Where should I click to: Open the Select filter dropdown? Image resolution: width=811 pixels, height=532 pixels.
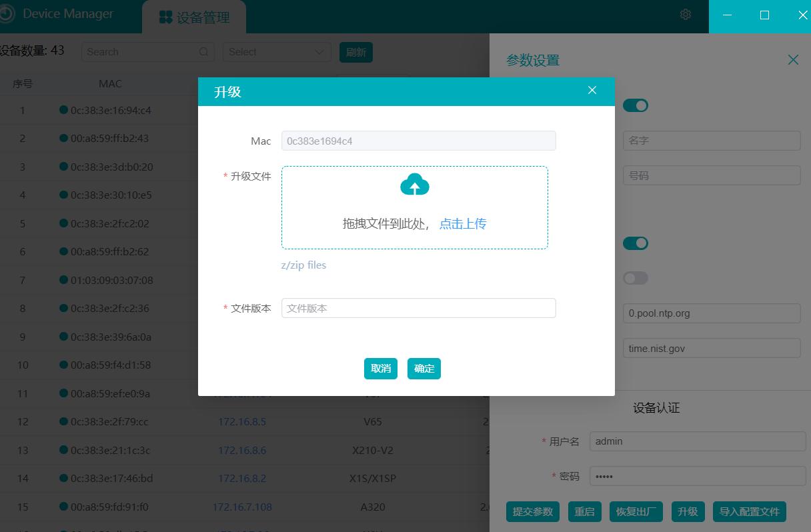coord(277,51)
